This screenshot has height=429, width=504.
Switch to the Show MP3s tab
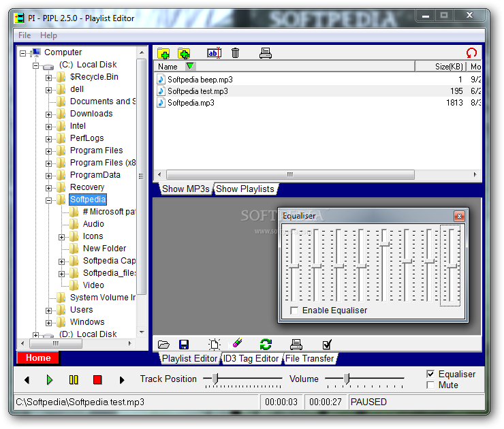tap(186, 189)
